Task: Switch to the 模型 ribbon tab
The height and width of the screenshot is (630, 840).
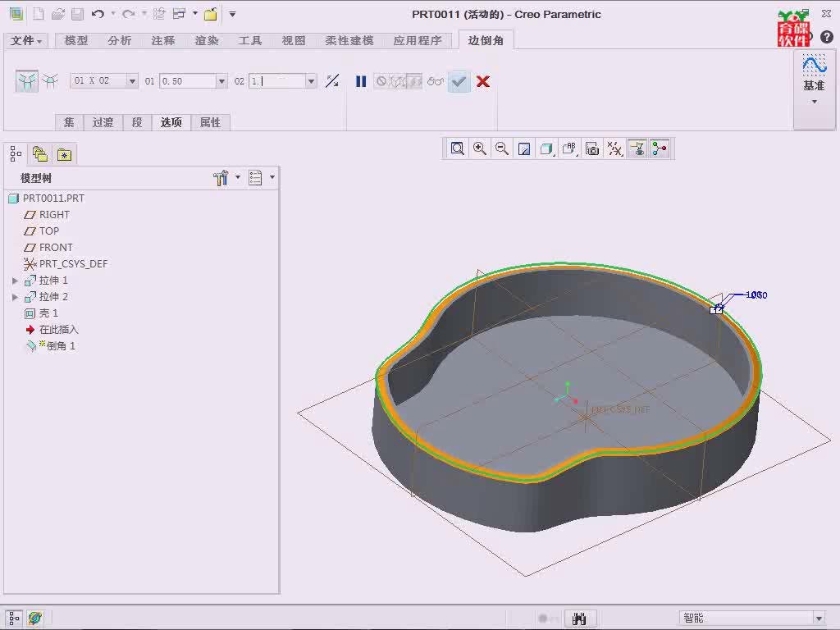Action: point(76,41)
